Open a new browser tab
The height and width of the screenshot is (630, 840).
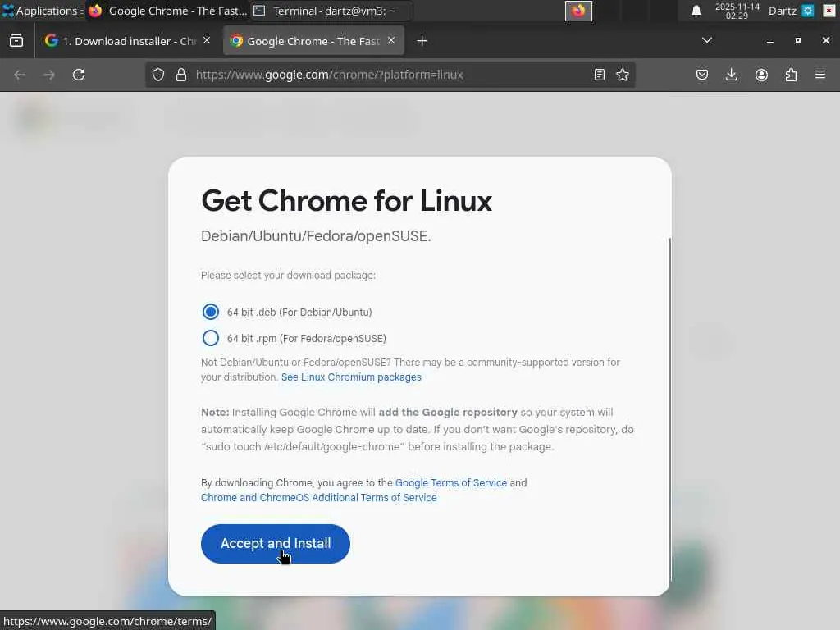coord(422,41)
